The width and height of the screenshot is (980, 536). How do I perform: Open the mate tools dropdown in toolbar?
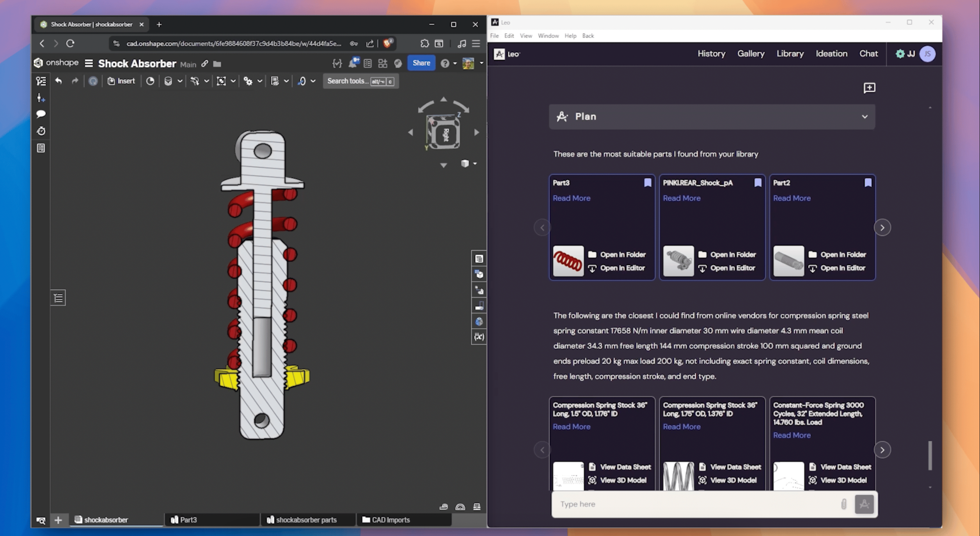coord(206,81)
